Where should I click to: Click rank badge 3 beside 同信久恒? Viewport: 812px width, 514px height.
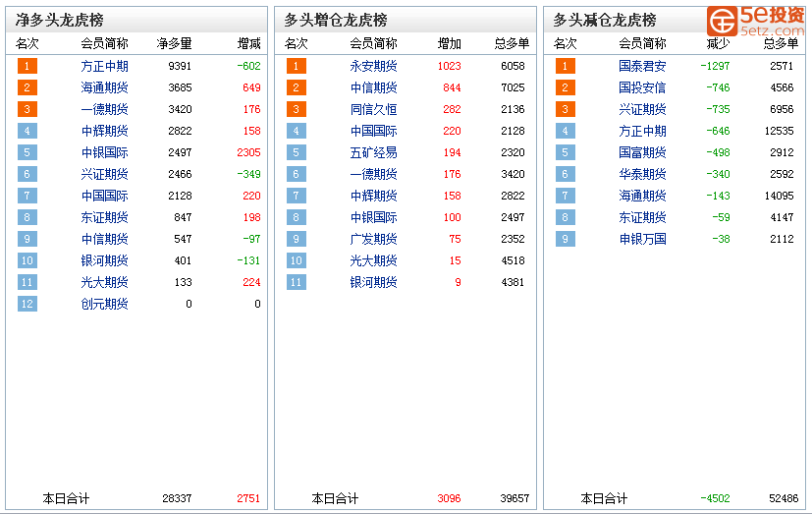[297, 109]
